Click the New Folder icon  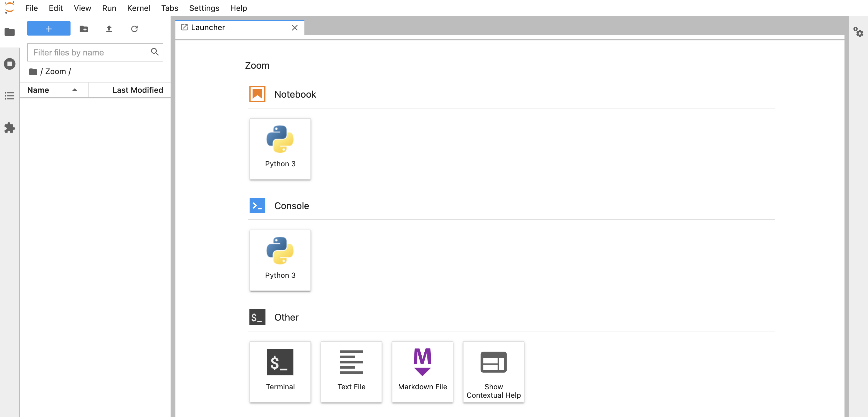pos(83,29)
